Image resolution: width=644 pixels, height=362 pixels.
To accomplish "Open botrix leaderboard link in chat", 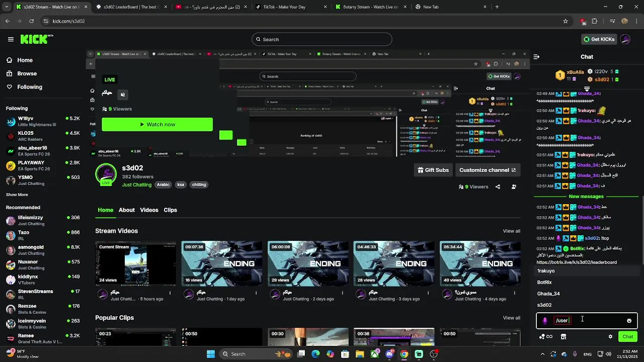I will click(577, 262).
